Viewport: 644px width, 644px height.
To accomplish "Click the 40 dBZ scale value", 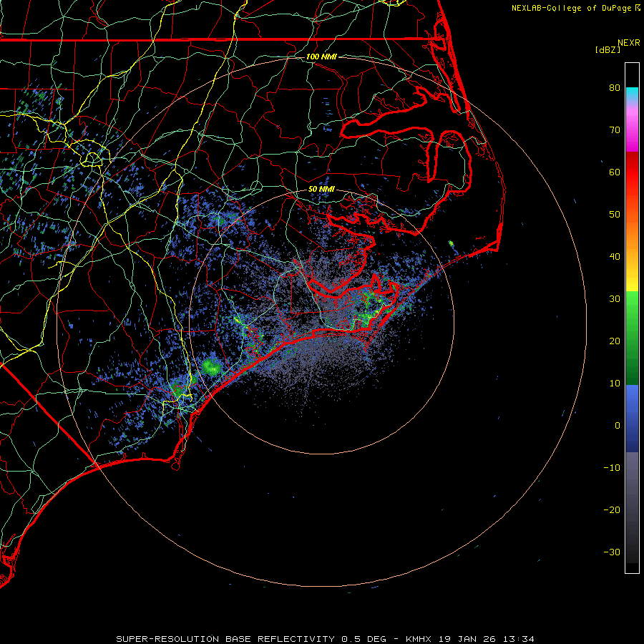I will click(615, 257).
